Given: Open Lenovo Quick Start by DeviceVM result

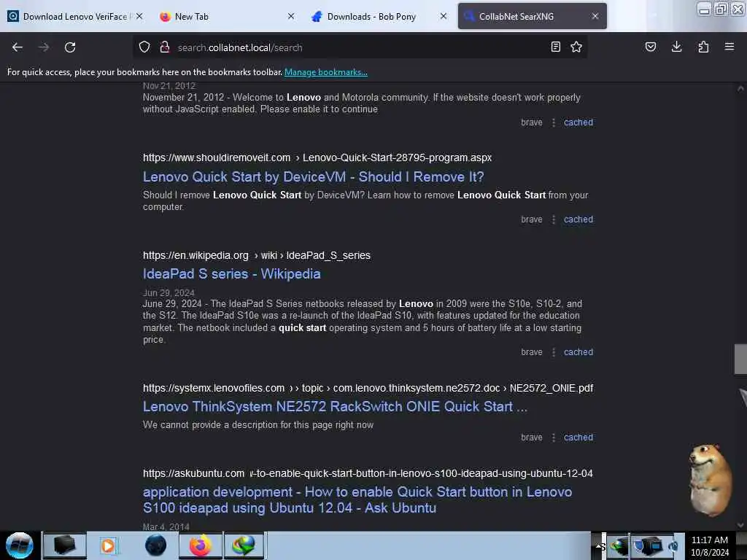Looking at the screenshot, I should pos(313,176).
